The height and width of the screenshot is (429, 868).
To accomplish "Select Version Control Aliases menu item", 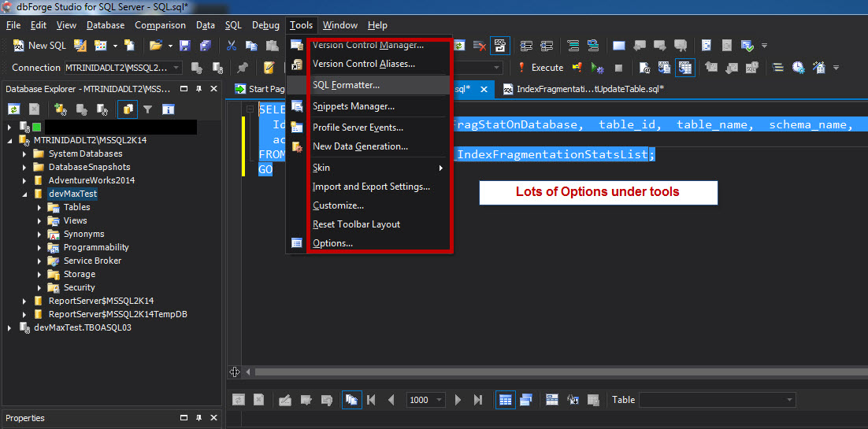I will tap(369, 64).
